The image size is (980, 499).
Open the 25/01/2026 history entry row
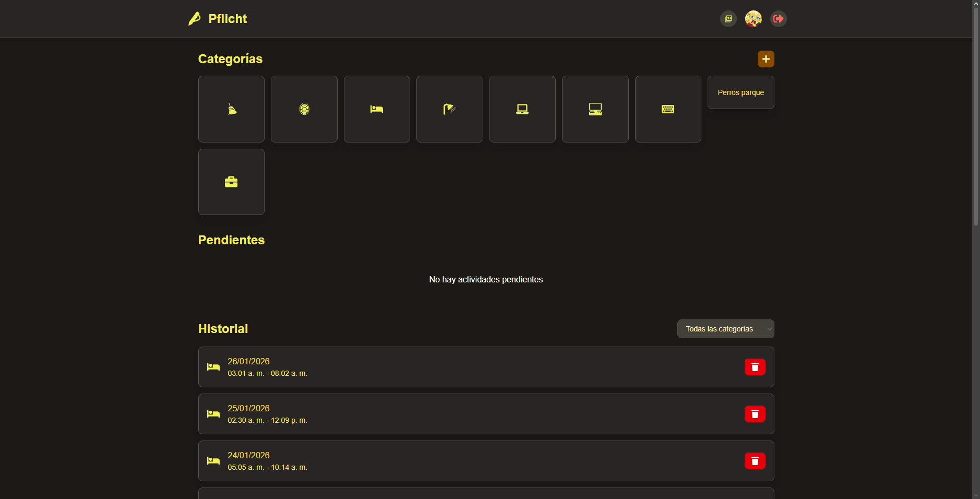(x=470, y=414)
